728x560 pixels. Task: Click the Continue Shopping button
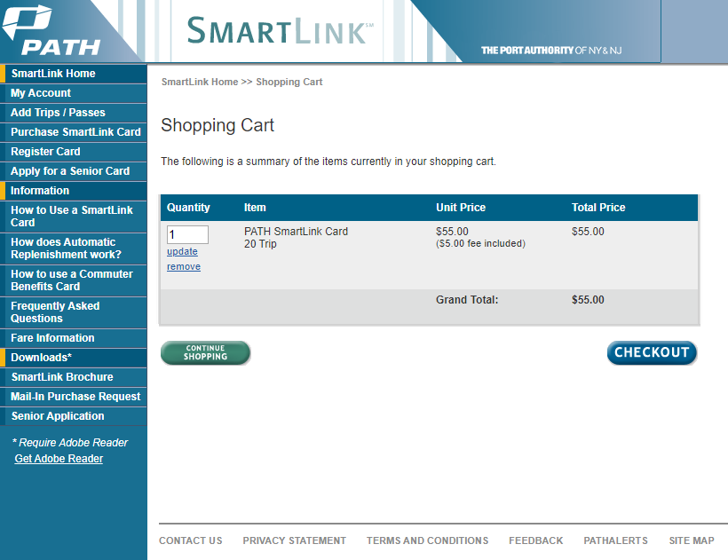[206, 352]
